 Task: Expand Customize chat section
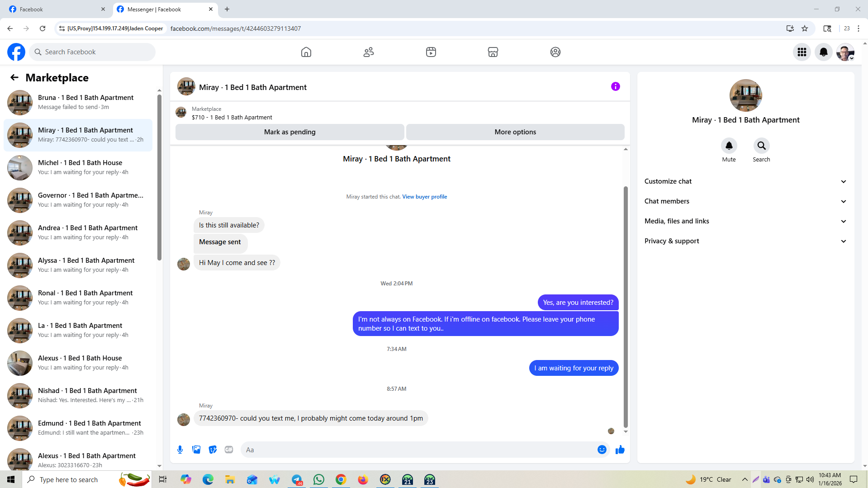(745, 181)
